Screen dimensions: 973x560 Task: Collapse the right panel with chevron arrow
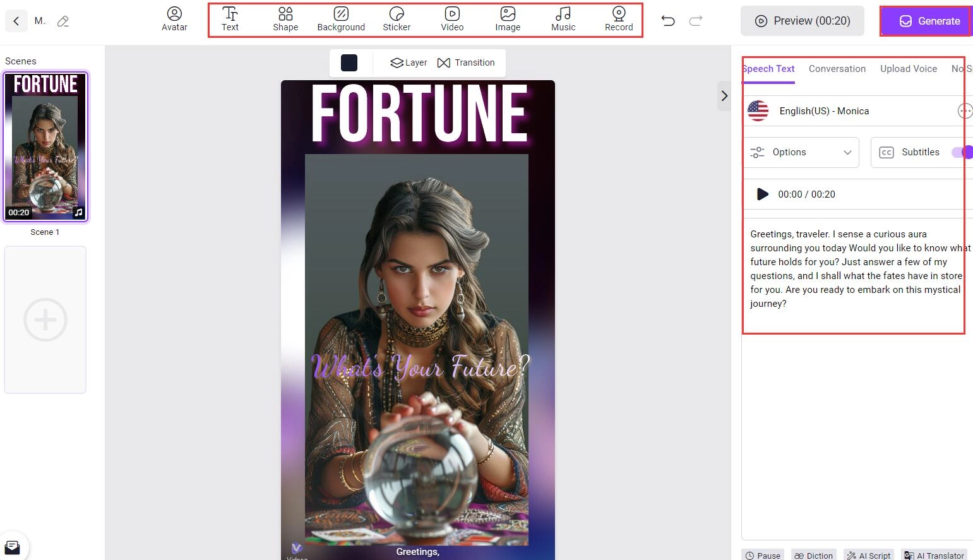[724, 96]
